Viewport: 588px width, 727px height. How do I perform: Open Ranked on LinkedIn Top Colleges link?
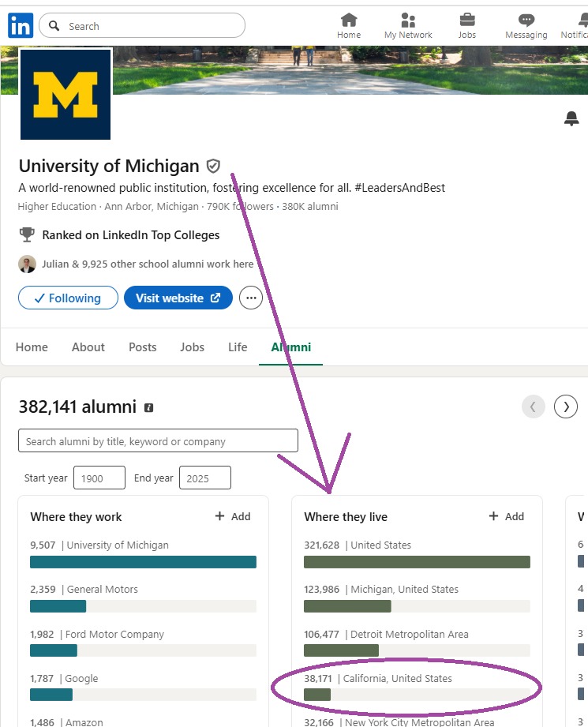pyautogui.click(x=131, y=235)
